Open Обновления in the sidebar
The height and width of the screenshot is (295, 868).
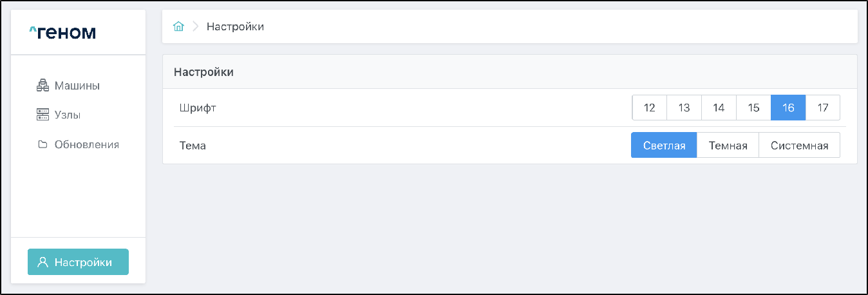pyautogui.click(x=87, y=145)
